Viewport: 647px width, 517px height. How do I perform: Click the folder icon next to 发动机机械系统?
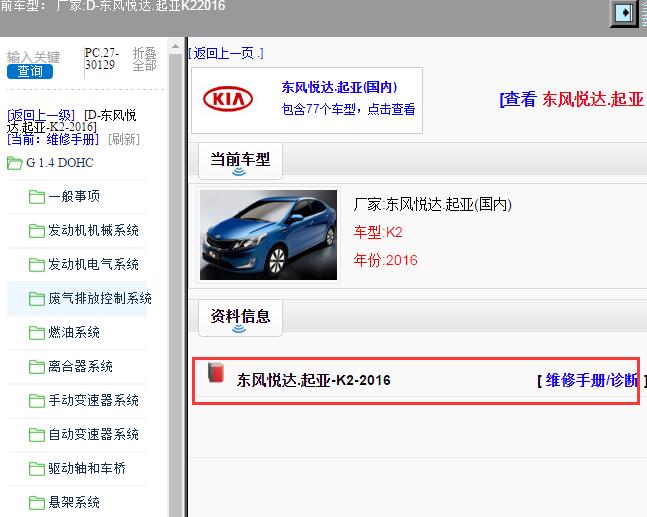click(x=37, y=231)
